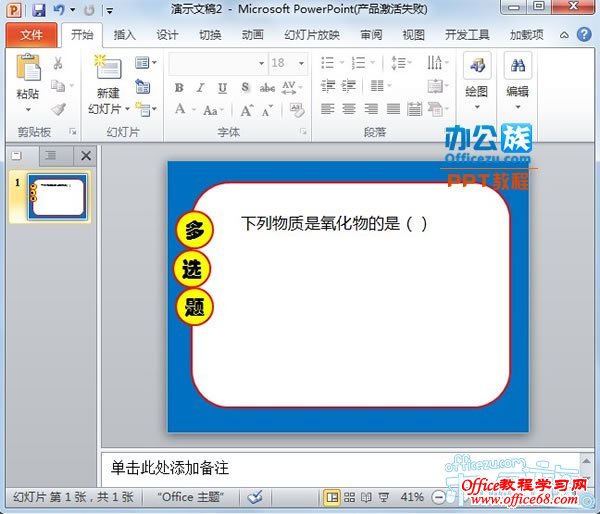The width and height of the screenshot is (600, 514).
Task: Open the Insert (插入) ribbon tab
Action: coord(124,35)
